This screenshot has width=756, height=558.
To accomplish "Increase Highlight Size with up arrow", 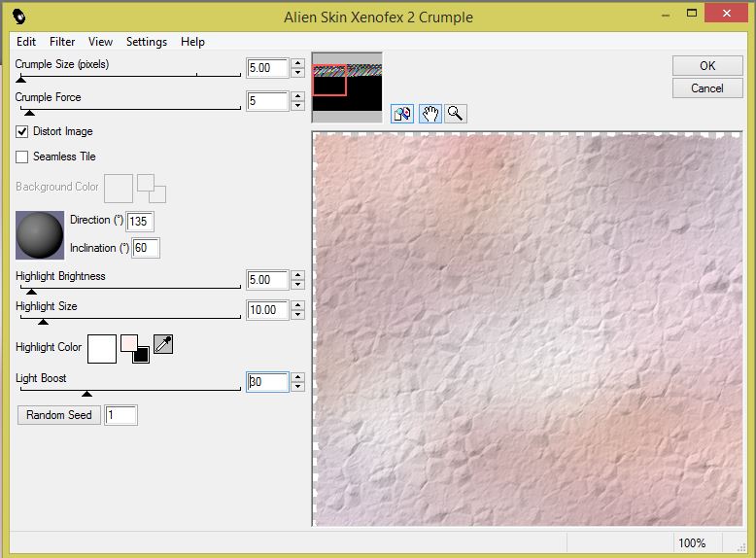I will 297,305.
